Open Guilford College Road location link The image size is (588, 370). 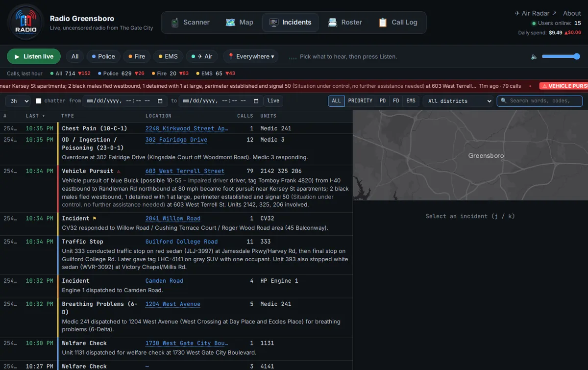(181, 242)
